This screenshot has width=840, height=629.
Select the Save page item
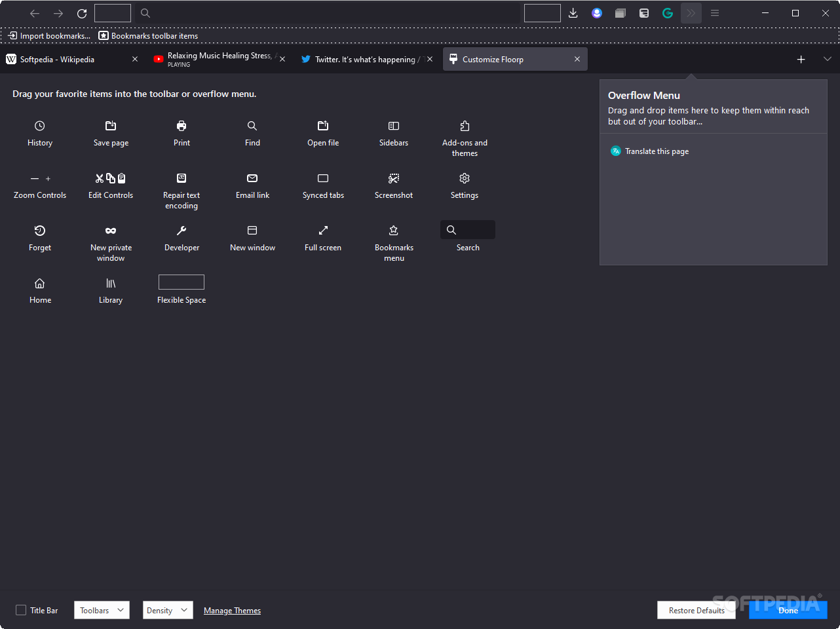pyautogui.click(x=111, y=133)
